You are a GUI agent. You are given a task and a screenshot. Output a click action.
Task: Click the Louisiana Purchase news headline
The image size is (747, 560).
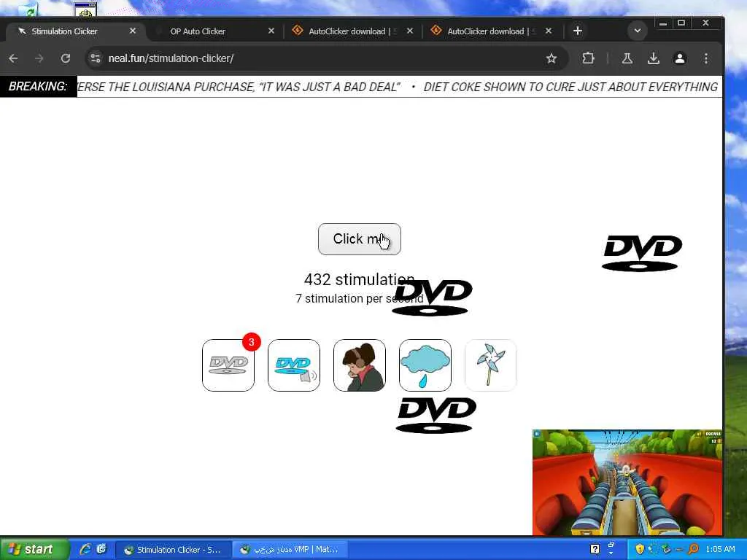(x=239, y=87)
